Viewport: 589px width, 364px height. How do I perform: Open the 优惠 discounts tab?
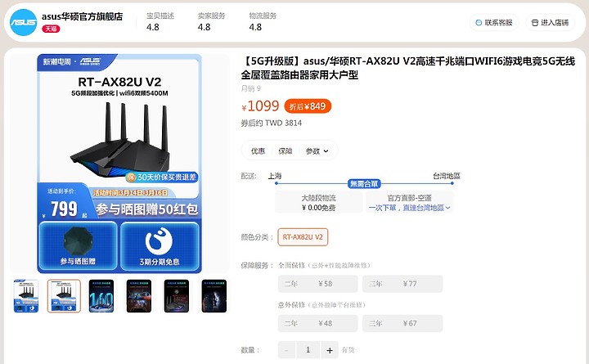click(258, 151)
